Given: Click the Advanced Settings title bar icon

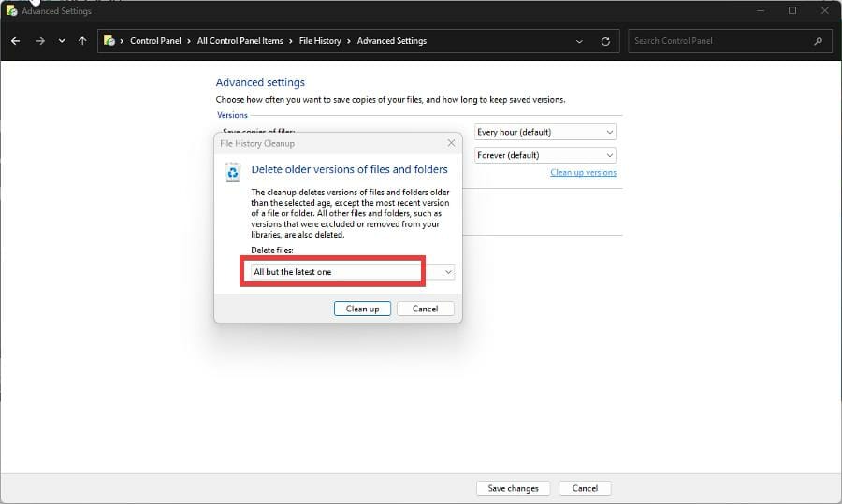Looking at the screenshot, I should 11,10.
